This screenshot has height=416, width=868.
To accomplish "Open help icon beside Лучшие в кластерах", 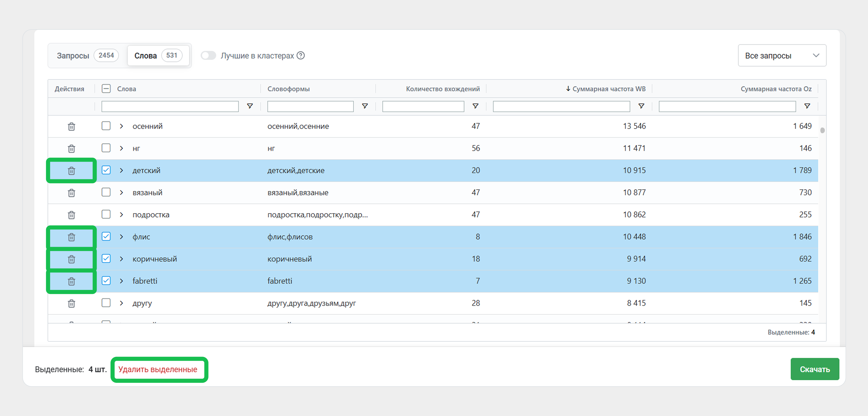I will coord(301,56).
